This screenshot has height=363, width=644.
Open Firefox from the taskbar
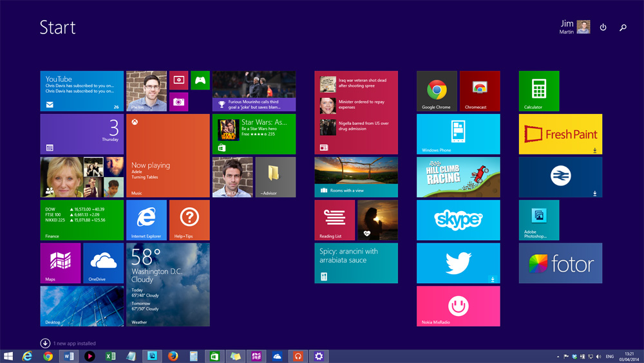[x=173, y=356]
